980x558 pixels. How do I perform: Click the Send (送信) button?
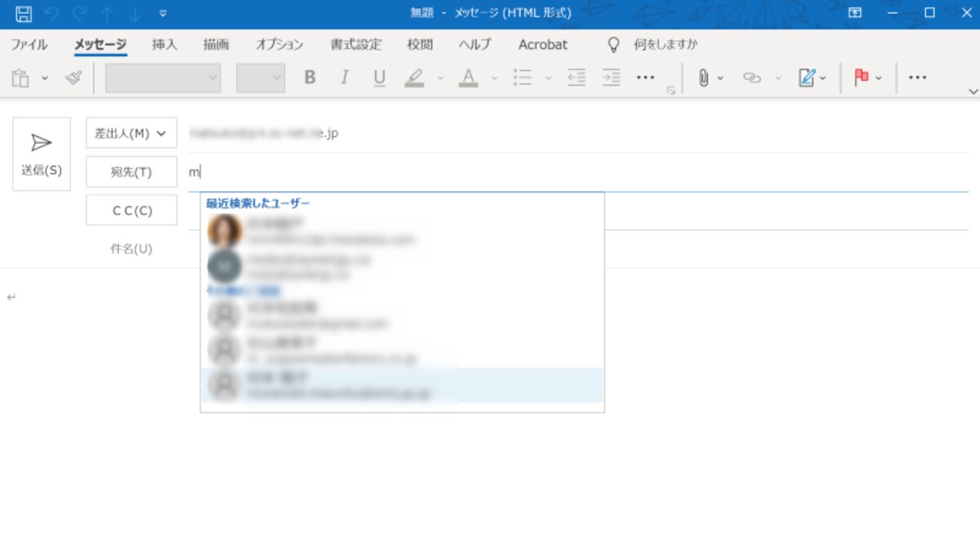click(x=42, y=154)
